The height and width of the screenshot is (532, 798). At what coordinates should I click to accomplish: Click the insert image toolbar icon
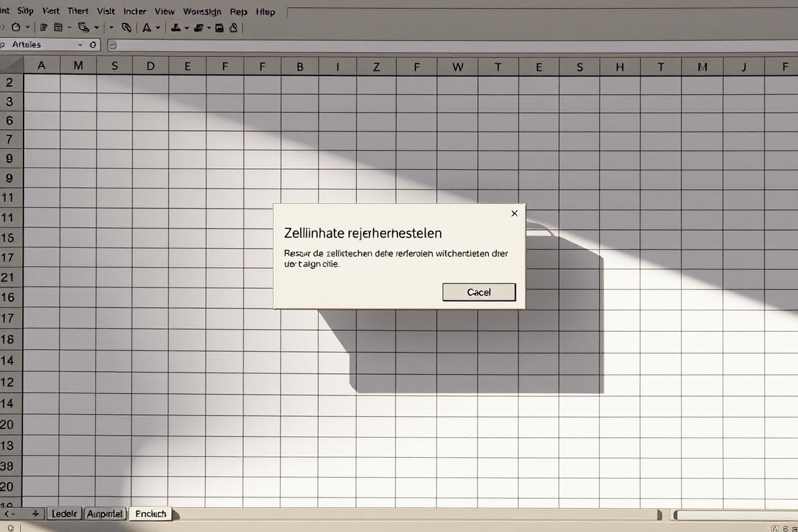tap(220, 28)
